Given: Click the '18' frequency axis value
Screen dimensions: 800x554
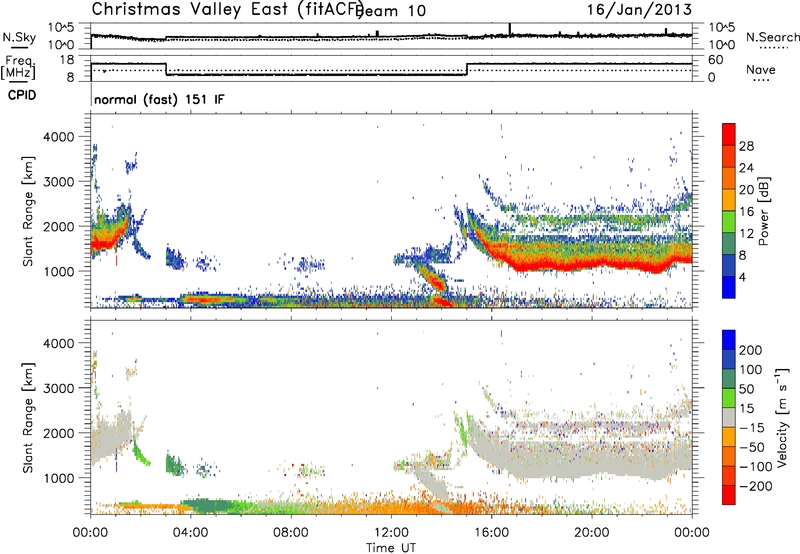Looking at the screenshot, I should 67,59.
